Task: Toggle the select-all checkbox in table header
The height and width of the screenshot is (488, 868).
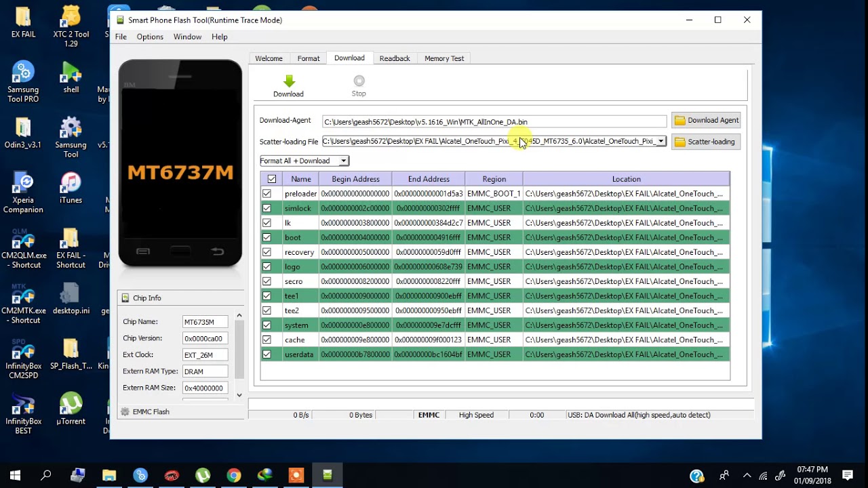Action: [x=272, y=179]
